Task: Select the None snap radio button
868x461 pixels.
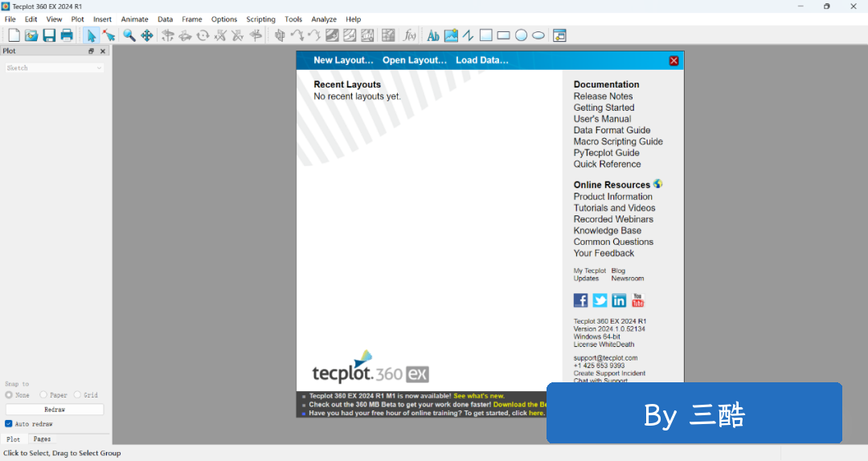Action: (9, 394)
